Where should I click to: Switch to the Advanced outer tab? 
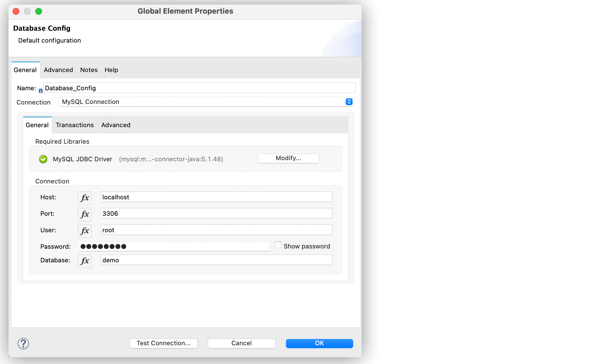coord(58,70)
